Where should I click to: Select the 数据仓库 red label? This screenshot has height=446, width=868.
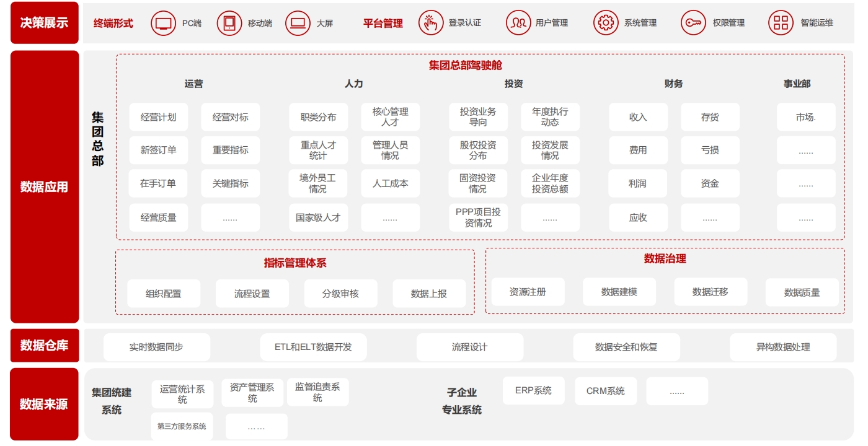tap(45, 346)
